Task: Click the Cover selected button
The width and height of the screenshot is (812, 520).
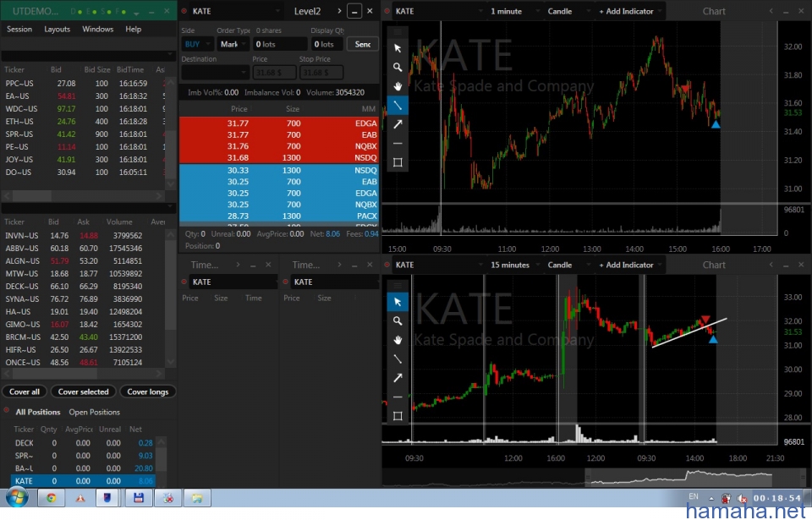Action: click(84, 392)
